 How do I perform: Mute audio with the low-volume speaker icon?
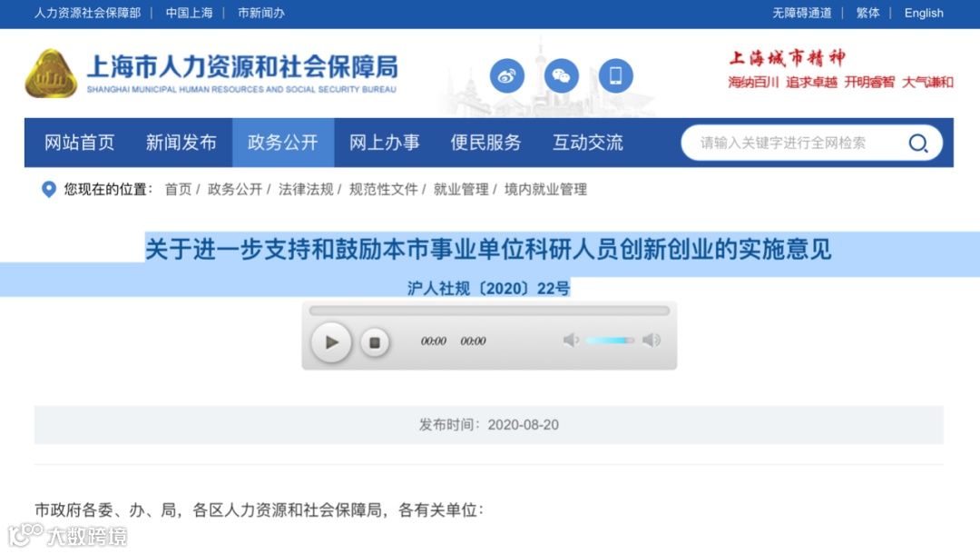(x=571, y=341)
